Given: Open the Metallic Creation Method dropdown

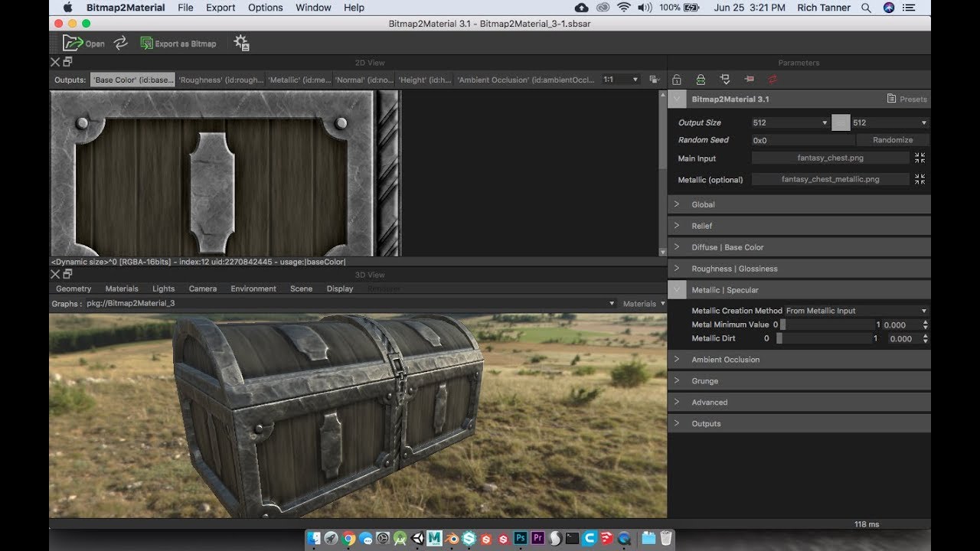Looking at the screenshot, I should point(857,311).
